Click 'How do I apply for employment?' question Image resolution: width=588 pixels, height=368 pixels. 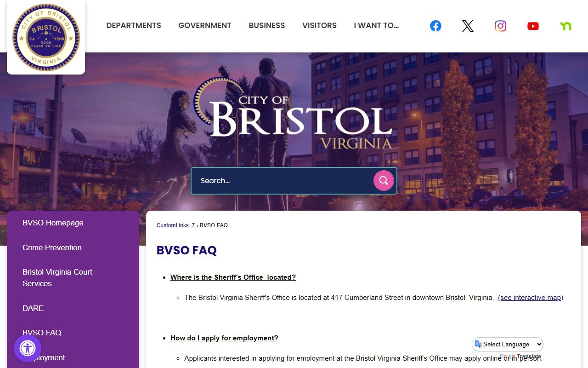pyautogui.click(x=224, y=338)
